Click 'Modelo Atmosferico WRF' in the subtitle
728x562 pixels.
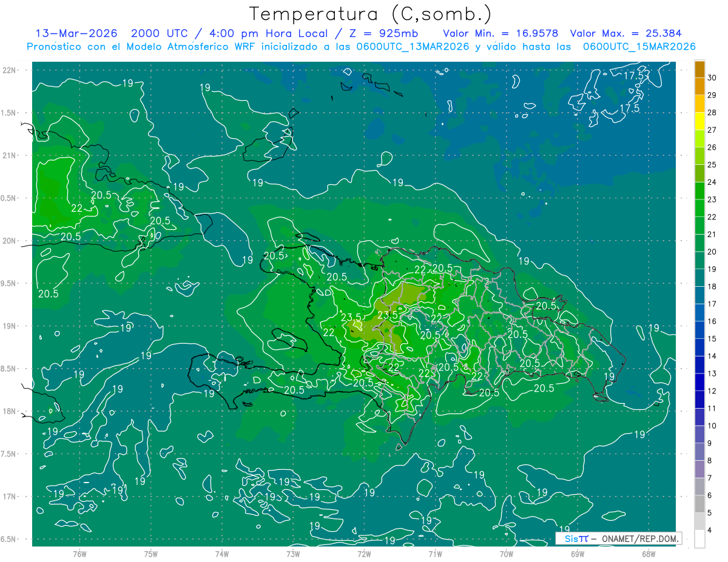(x=192, y=47)
